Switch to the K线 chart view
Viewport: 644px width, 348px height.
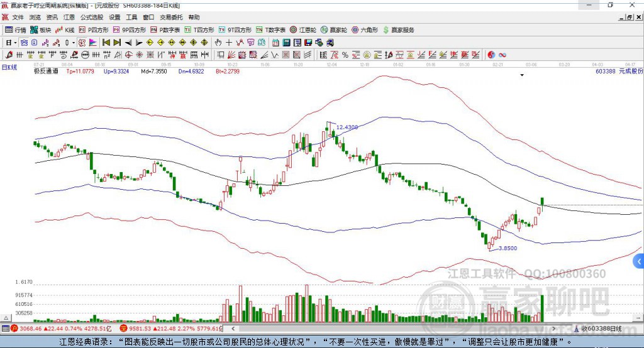tap(65, 30)
